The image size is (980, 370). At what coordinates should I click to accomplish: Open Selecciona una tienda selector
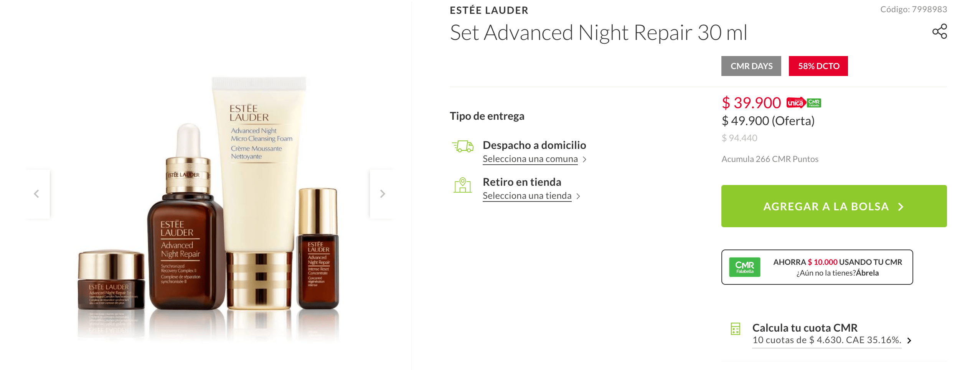pos(531,196)
